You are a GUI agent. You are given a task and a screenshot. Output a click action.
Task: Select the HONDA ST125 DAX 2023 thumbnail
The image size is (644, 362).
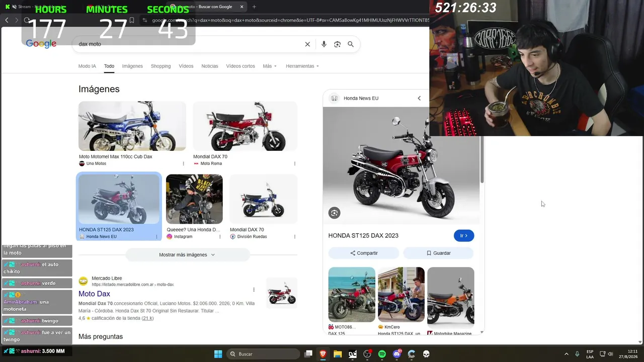click(119, 199)
